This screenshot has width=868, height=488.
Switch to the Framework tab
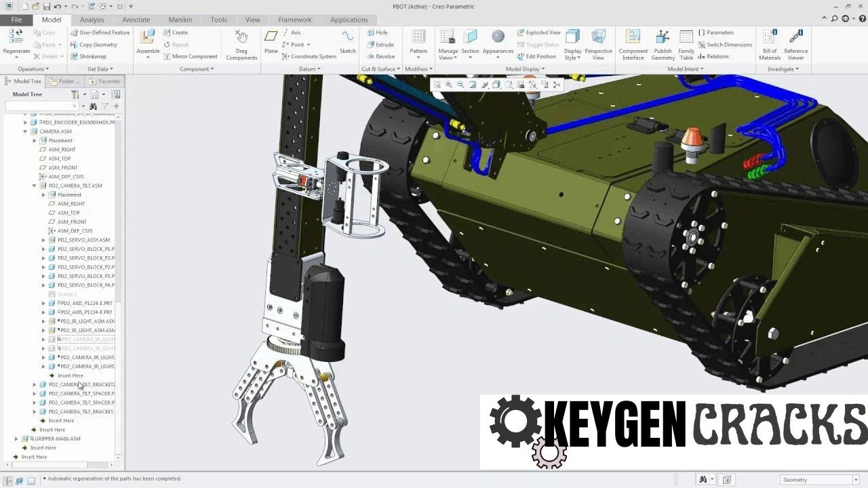tap(294, 20)
